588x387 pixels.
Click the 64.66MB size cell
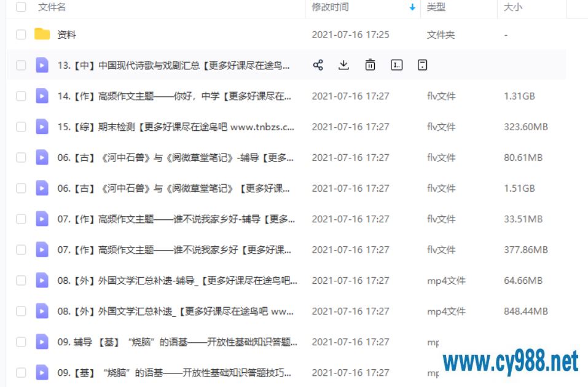point(523,281)
